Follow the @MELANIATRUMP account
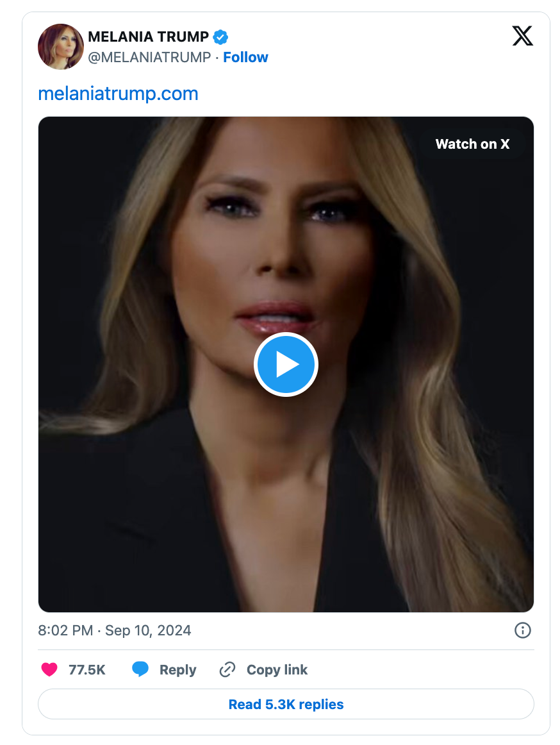Image resolution: width=560 pixels, height=745 pixels. point(245,57)
